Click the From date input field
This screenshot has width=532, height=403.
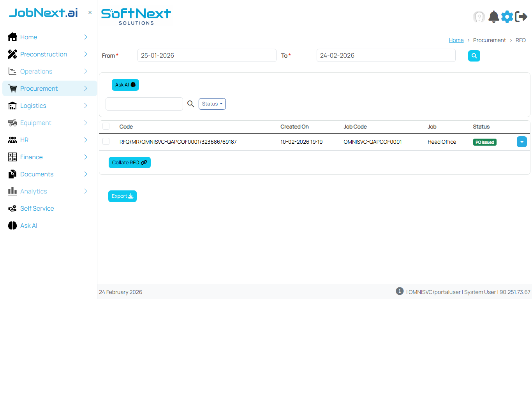[x=206, y=55]
